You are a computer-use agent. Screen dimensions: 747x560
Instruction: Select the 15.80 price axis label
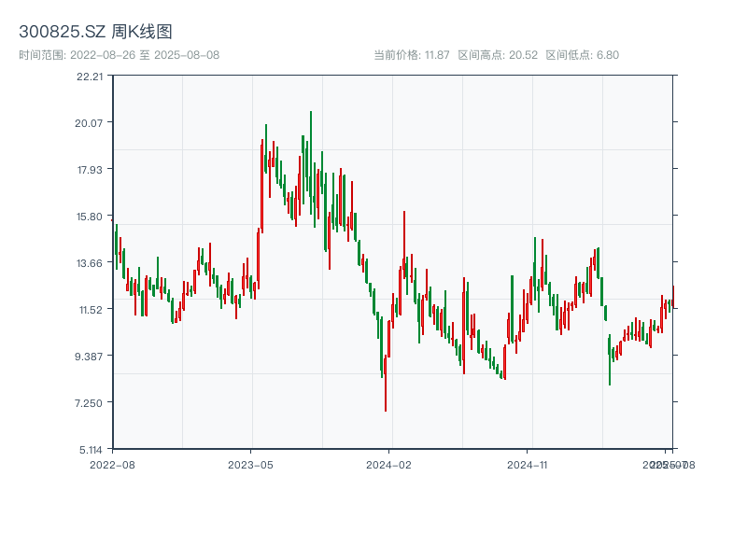click(x=90, y=217)
